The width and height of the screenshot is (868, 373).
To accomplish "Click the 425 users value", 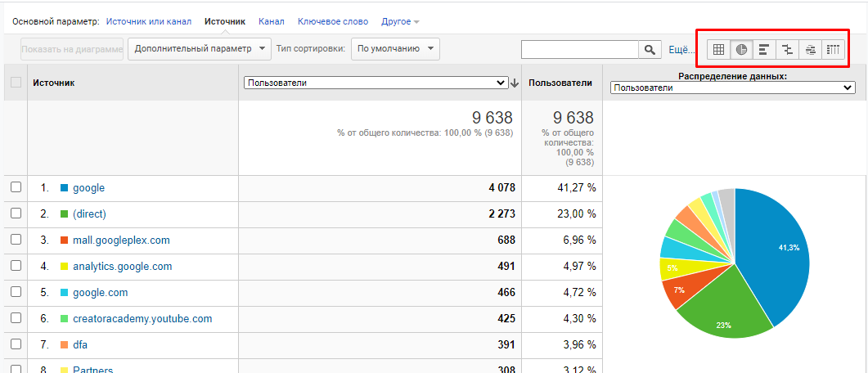I will [x=506, y=319].
